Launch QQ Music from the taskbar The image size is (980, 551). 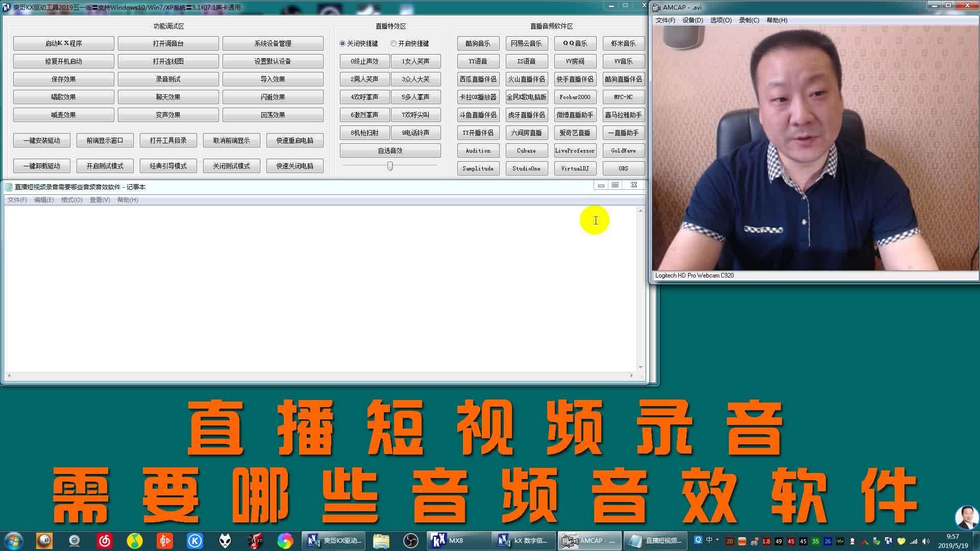click(x=135, y=541)
